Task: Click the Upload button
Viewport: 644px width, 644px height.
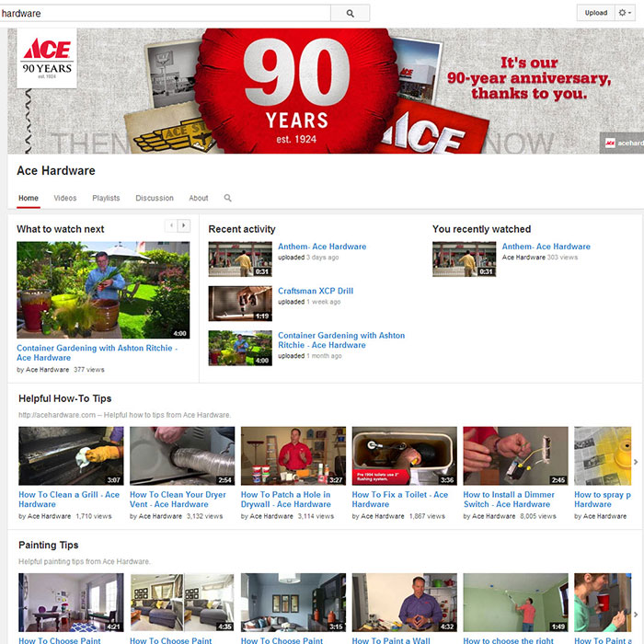Action: pyautogui.click(x=595, y=13)
